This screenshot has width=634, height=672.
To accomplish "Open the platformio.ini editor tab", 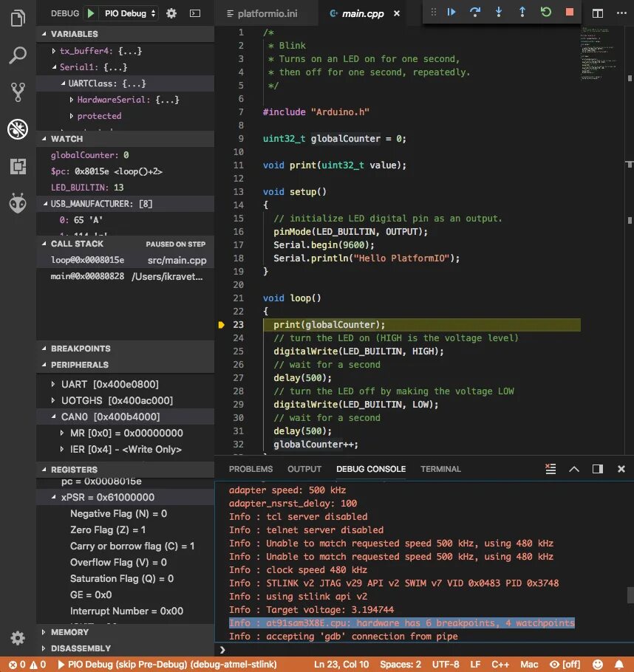I will point(262,14).
